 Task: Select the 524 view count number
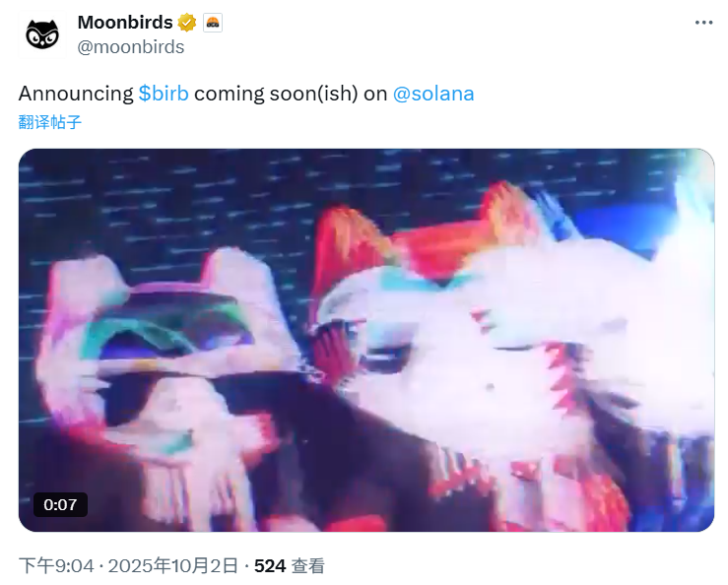click(x=270, y=566)
